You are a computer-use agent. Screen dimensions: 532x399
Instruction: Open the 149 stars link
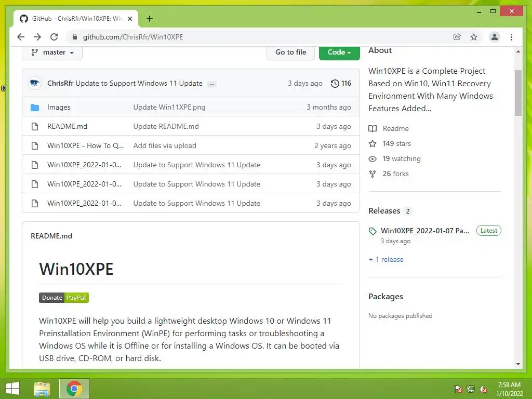(x=396, y=143)
